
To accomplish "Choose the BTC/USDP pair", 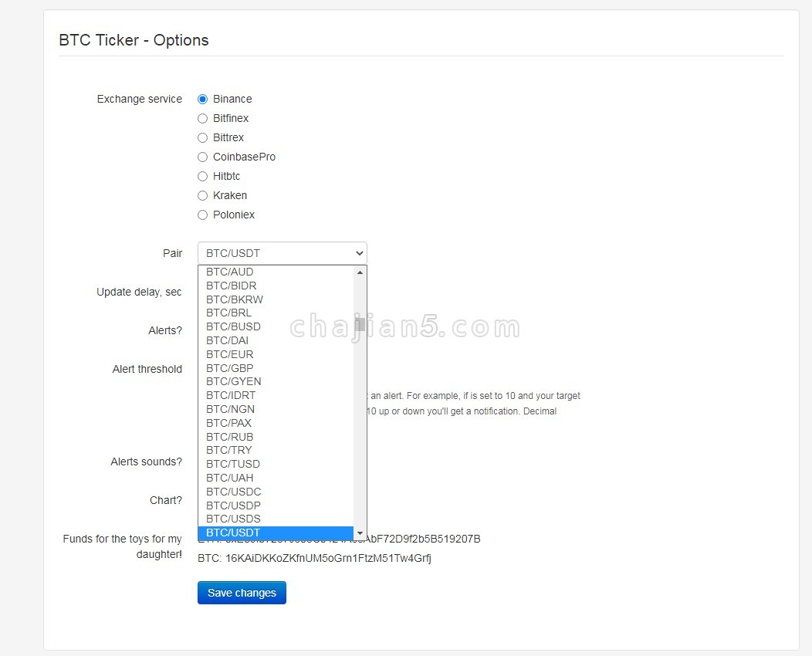I will point(276,506).
